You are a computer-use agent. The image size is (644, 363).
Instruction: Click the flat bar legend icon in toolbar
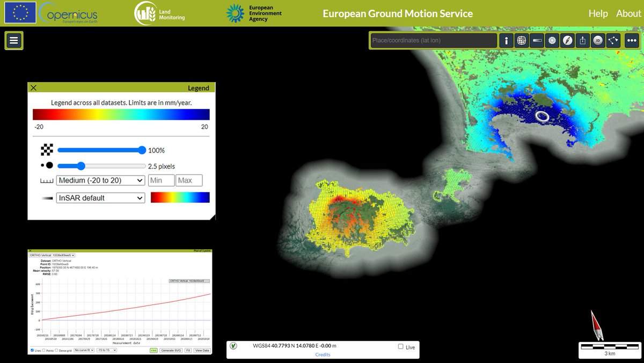[x=537, y=40]
